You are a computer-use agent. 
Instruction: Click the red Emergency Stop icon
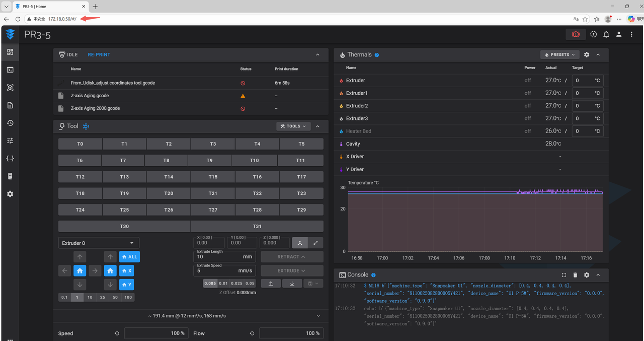coord(576,34)
